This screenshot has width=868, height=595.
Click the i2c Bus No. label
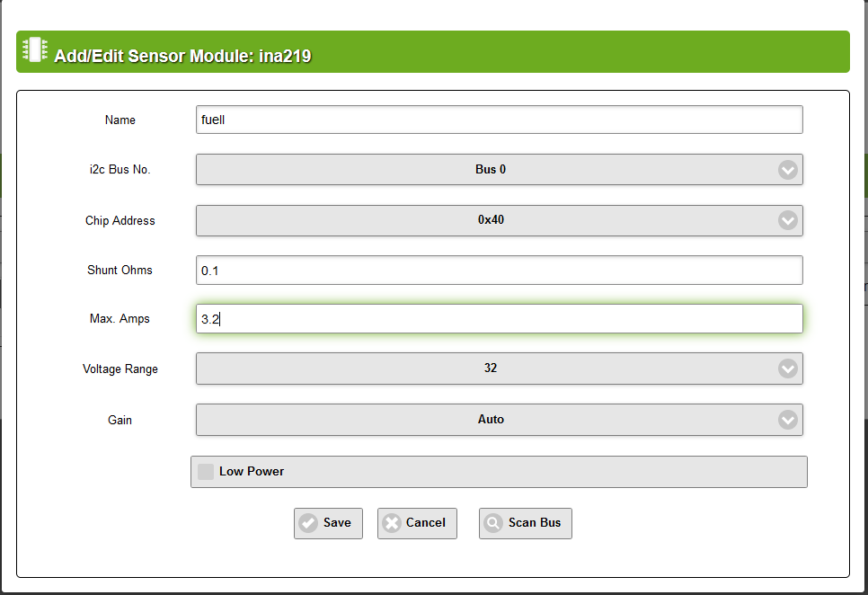120,169
